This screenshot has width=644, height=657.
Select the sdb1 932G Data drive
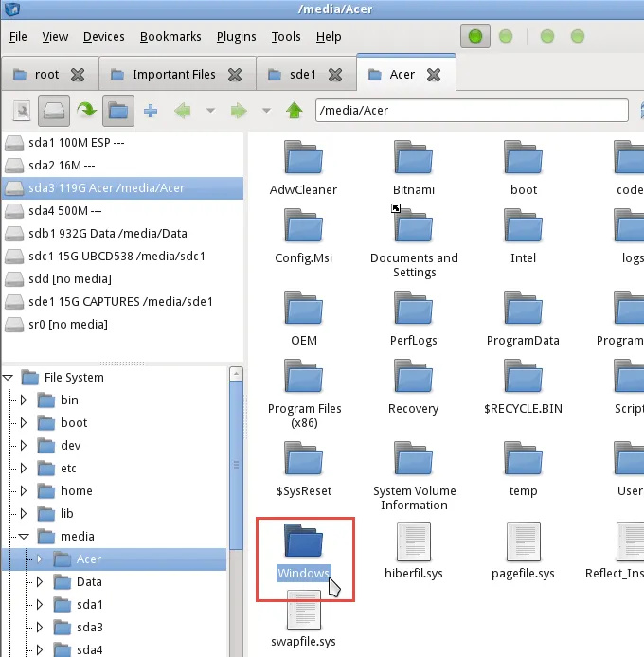tap(107, 233)
